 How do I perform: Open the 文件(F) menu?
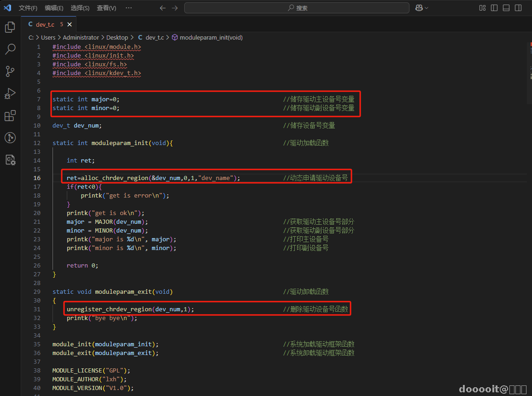tap(28, 8)
